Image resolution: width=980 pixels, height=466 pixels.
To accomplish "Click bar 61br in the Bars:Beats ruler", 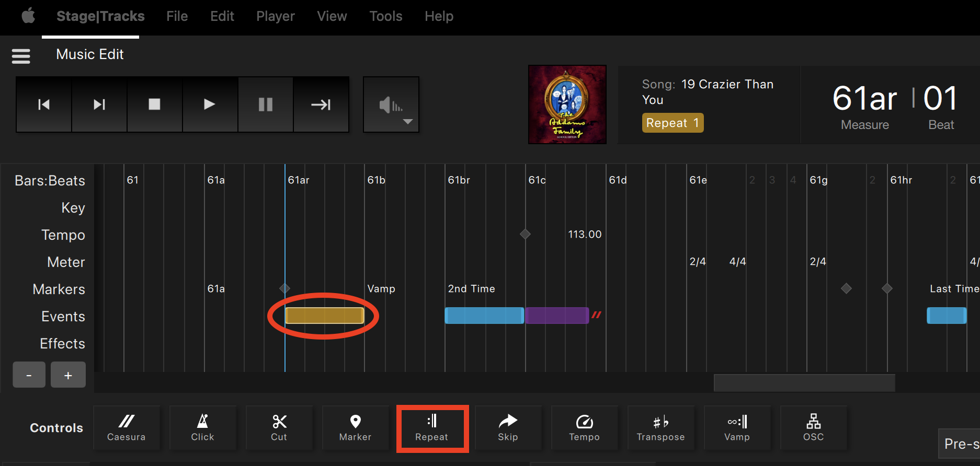I will coord(459,180).
